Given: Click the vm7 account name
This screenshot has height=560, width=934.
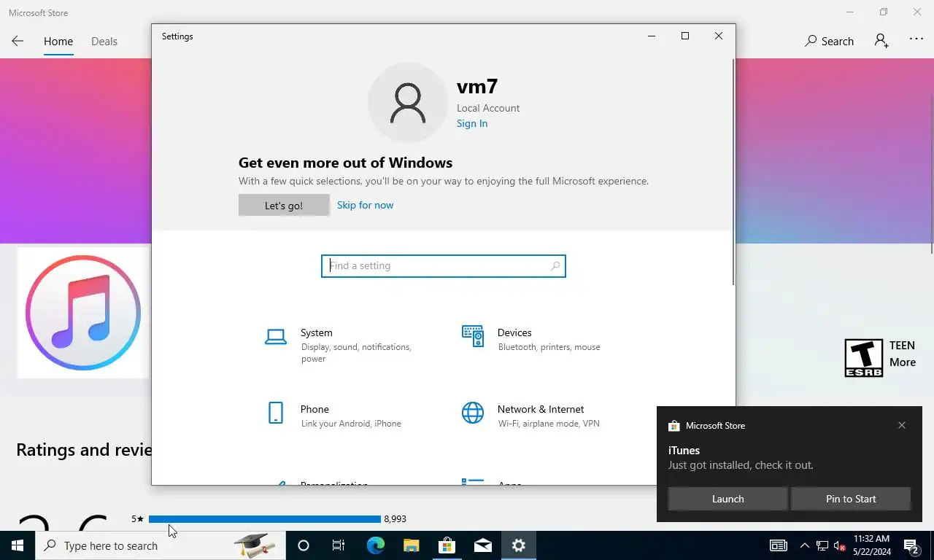Looking at the screenshot, I should tap(477, 86).
